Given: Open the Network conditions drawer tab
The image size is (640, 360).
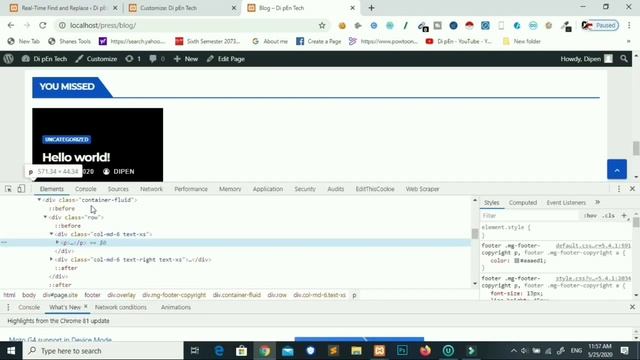Looking at the screenshot, I should click(x=121, y=307).
